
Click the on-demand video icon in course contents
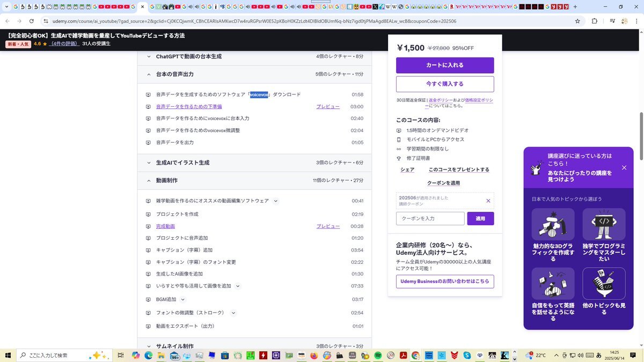pos(399,130)
